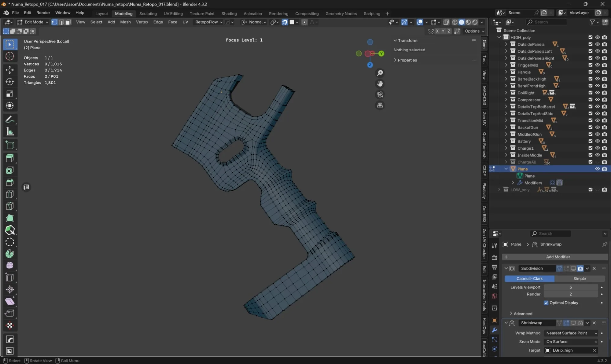Viewport: 611px width, 364px height.
Task: Select the Spin tool
Action: [x=10, y=254]
